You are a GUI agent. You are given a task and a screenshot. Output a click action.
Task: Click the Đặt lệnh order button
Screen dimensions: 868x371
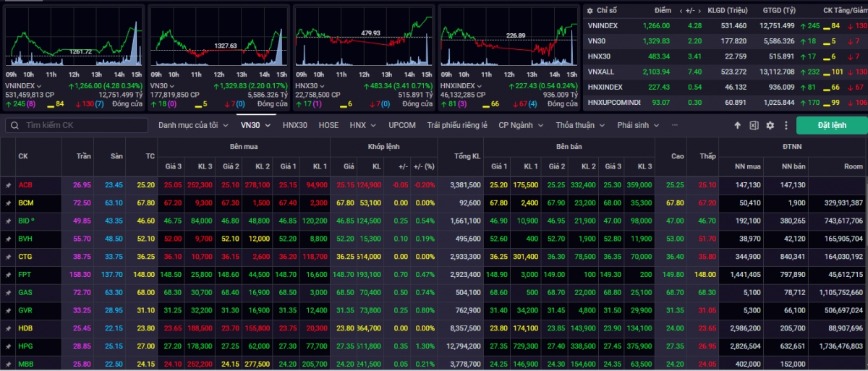[x=832, y=125]
